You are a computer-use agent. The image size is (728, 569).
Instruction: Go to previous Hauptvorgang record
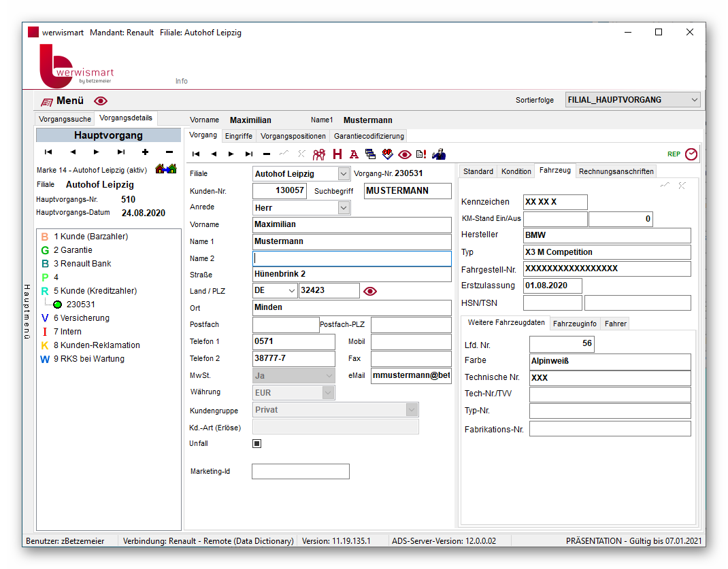pos(73,152)
